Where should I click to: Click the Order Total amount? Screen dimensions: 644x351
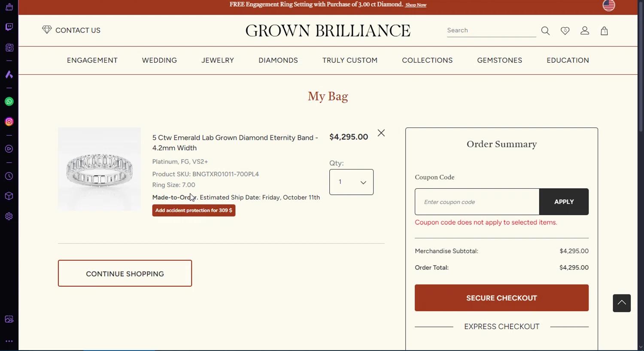coord(574,267)
